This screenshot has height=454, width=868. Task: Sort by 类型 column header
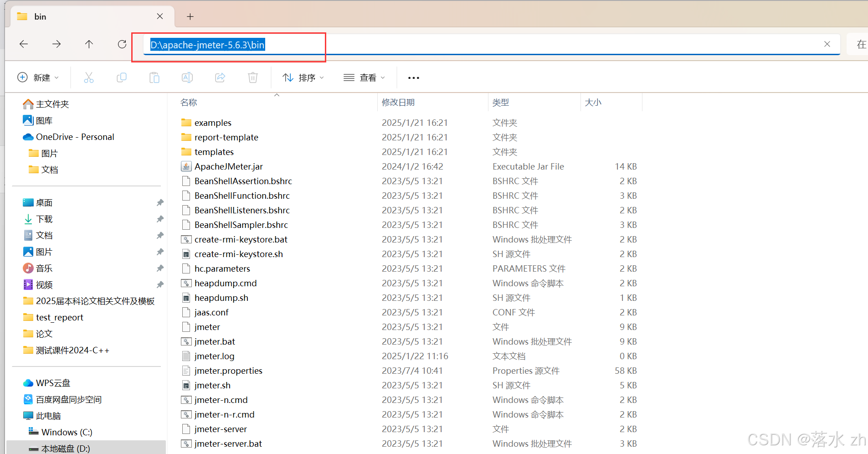pos(501,103)
